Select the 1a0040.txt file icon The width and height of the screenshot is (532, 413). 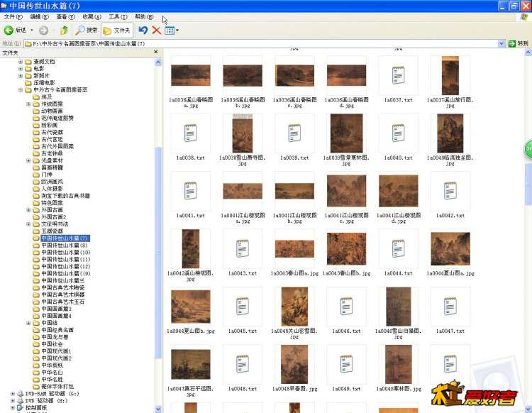coord(399,133)
